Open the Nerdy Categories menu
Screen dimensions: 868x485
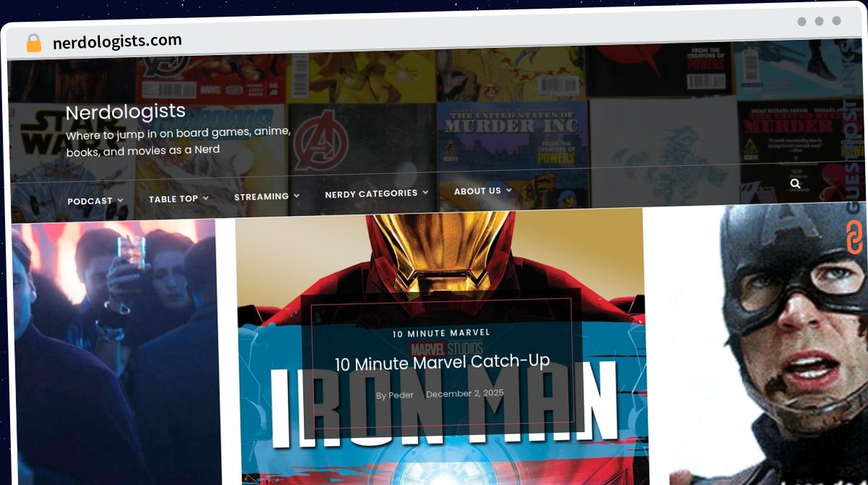371,193
